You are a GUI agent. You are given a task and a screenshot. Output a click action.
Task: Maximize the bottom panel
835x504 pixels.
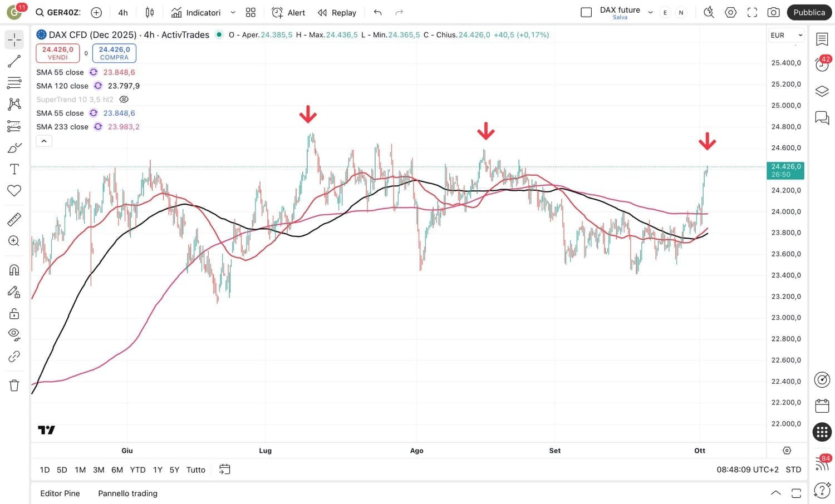[797, 493]
